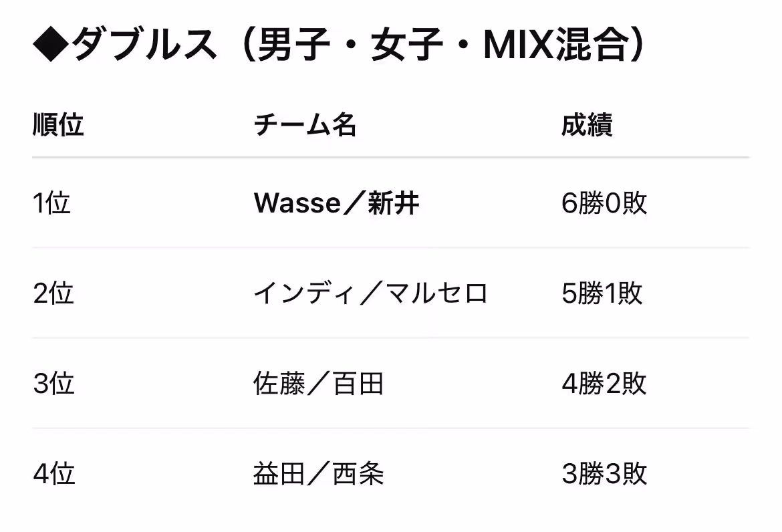Click the 成績 column header
782x532 pixels.
pyautogui.click(x=587, y=125)
